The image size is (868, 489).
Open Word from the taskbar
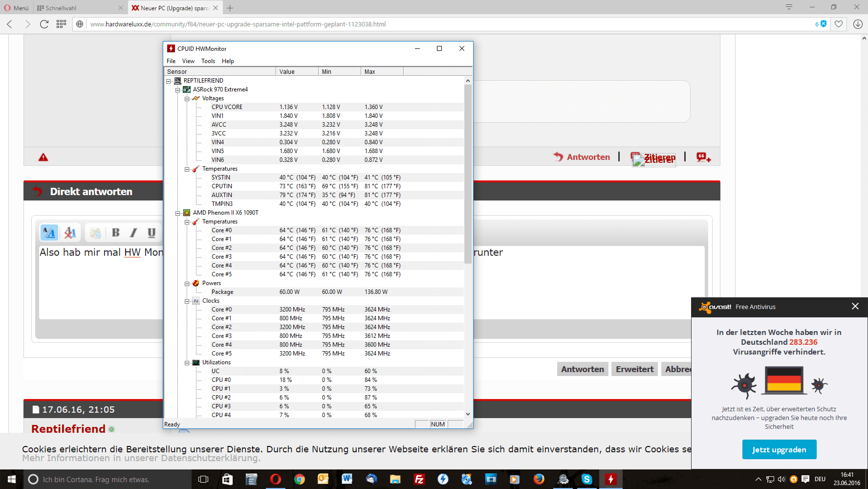pyautogui.click(x=347, y=479)
